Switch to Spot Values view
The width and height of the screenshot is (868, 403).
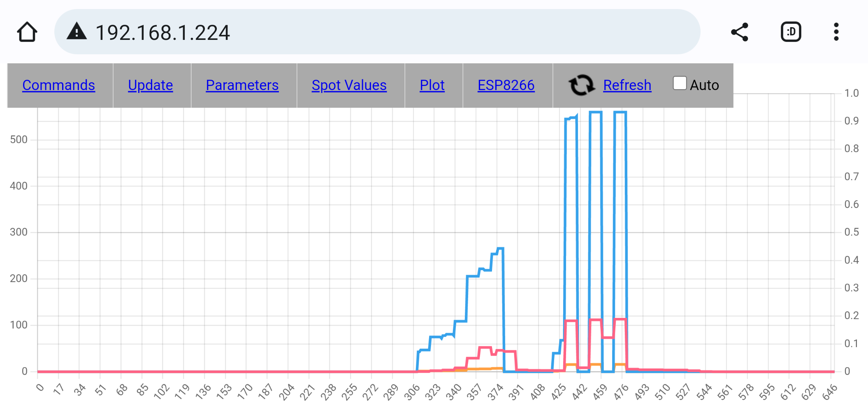349,85
